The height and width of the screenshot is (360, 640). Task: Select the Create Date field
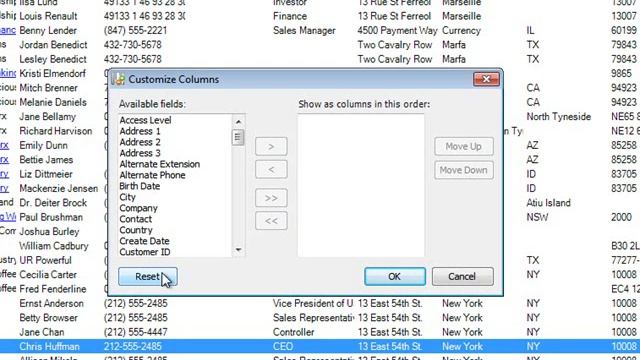tap(144, 241)
